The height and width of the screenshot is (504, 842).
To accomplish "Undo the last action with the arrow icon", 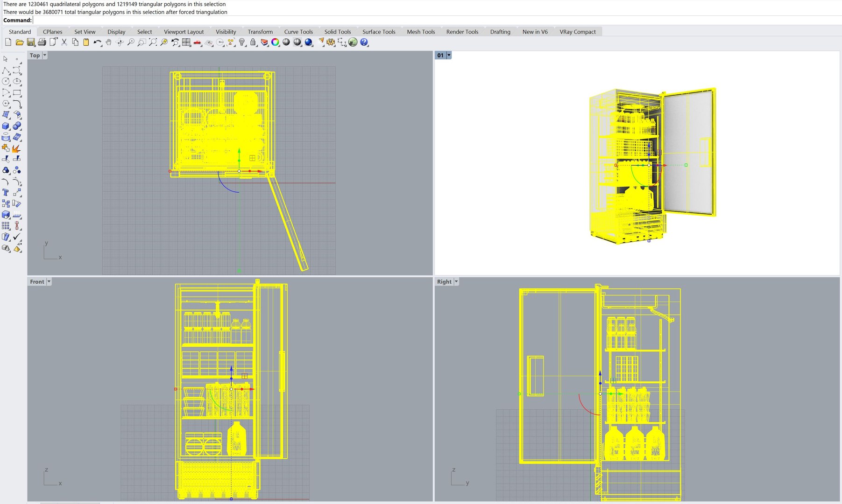I will [x=97, y=42].
